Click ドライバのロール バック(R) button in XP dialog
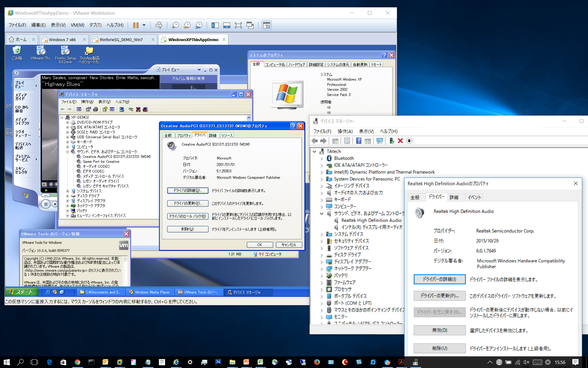The image size is (588, 368). pos(188,216)
